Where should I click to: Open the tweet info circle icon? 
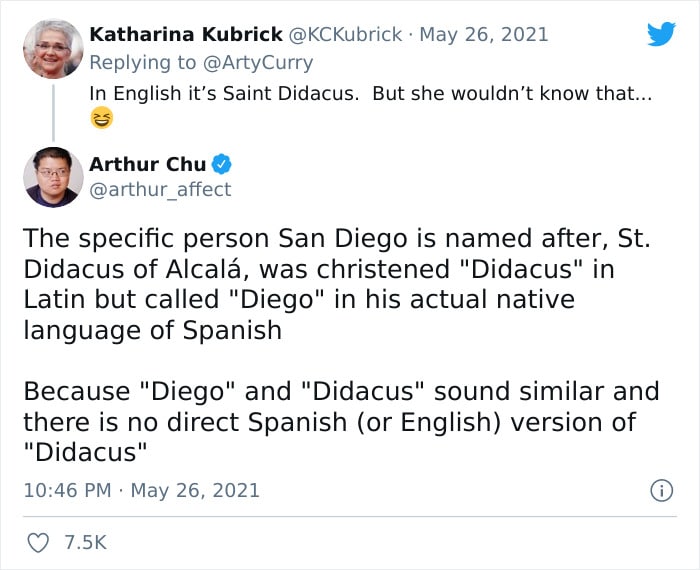click(661, 491)
